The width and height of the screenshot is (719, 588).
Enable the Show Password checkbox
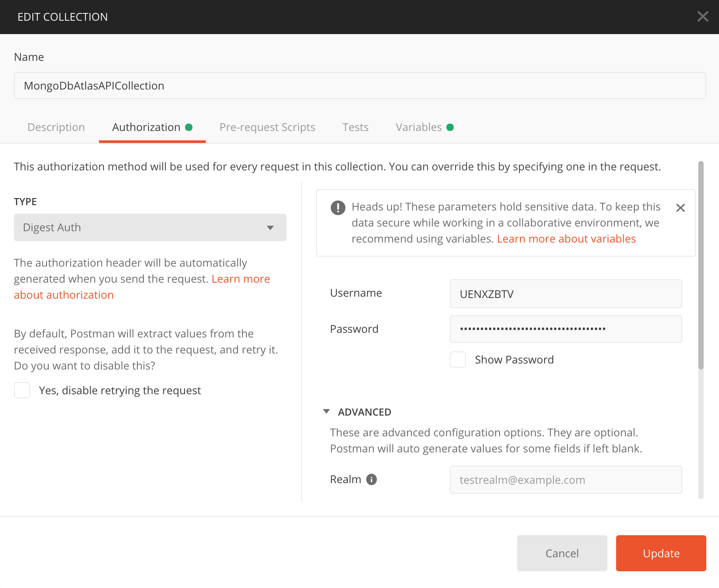pos(457,359)
